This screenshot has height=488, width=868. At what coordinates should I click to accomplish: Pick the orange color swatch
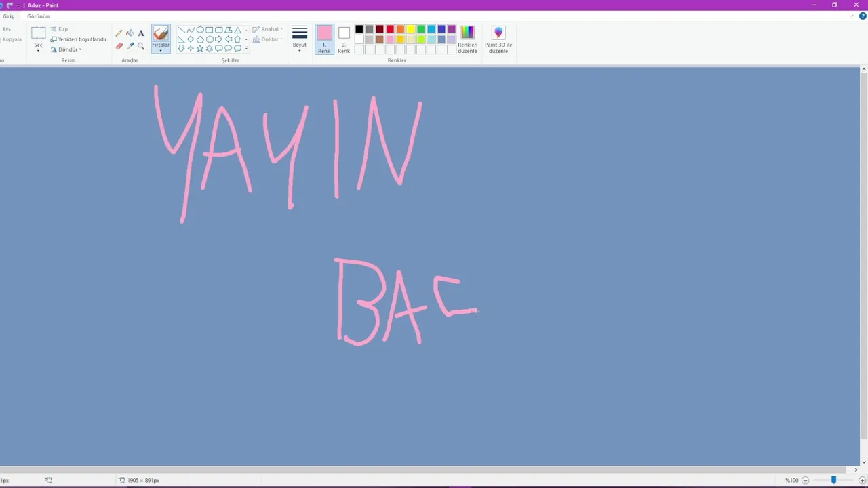point(400,29)
